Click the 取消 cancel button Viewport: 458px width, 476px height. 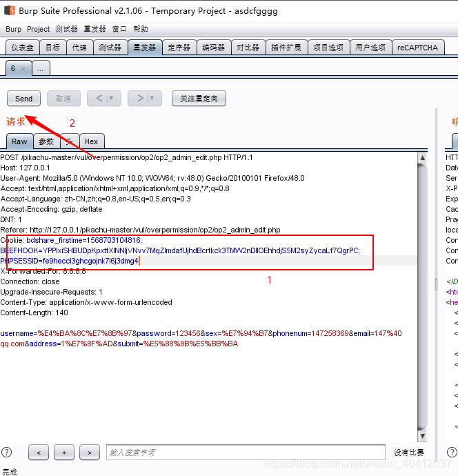click(x=63, y=99)
